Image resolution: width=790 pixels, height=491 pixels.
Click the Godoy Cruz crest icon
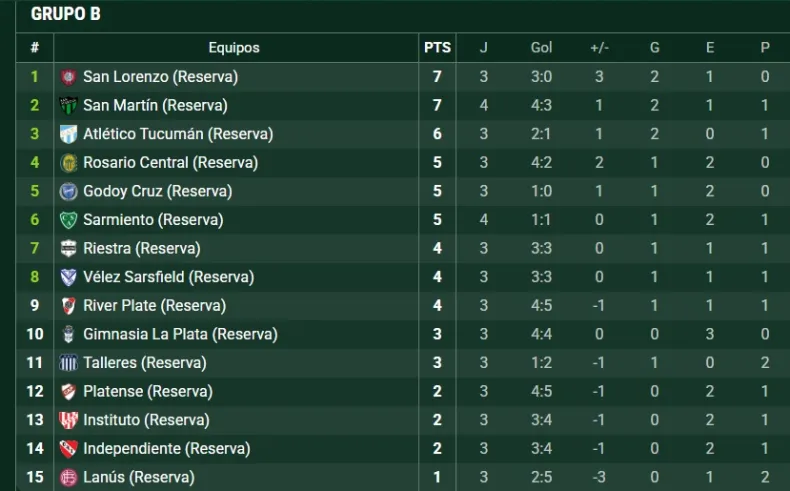69,191
